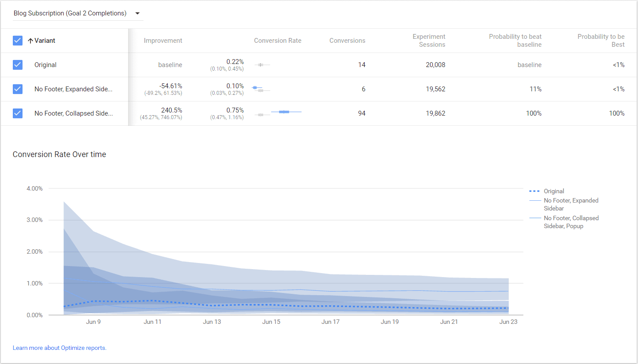Click the Improvement column header
Viewport: 638px width, 364px height.
coord(163,41)
